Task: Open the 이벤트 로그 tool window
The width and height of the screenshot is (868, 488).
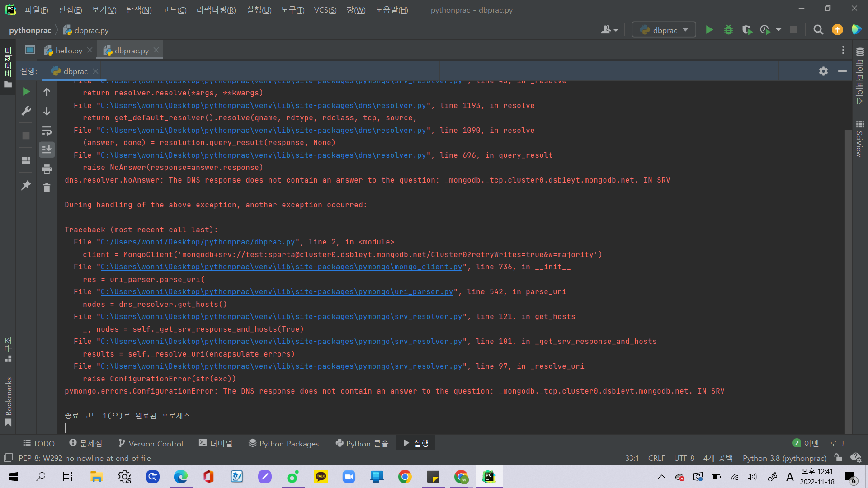Action: [x=818, y=443]
